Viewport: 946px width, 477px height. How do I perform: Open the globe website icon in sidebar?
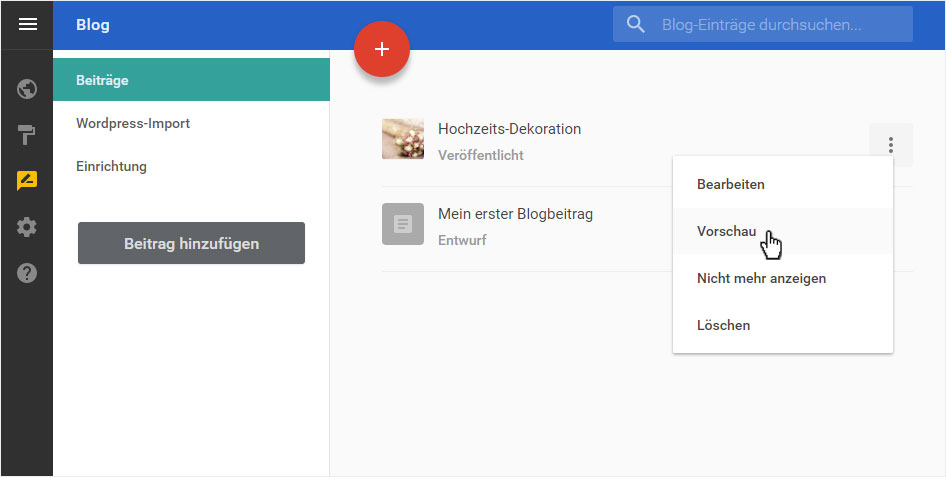click(x=27, y=89)
